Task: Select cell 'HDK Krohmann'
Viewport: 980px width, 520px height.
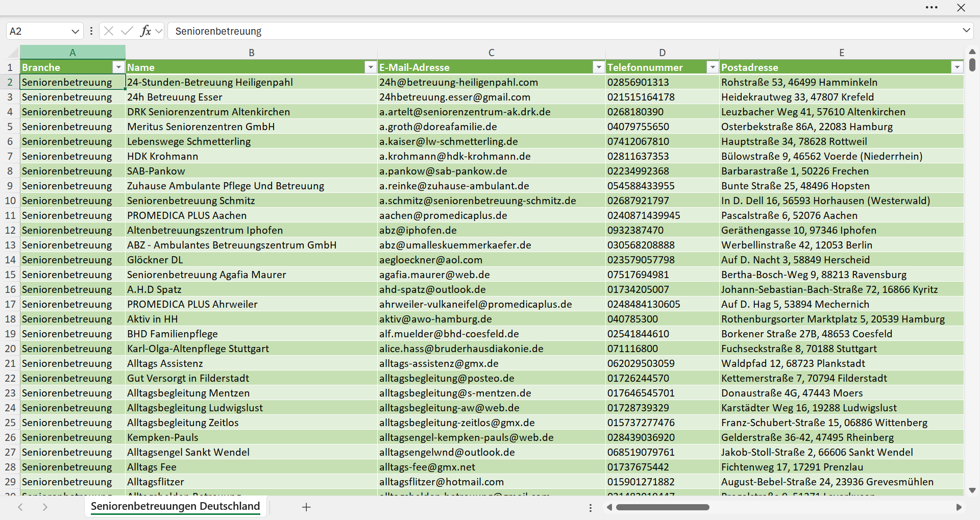Action: point(252,156)
